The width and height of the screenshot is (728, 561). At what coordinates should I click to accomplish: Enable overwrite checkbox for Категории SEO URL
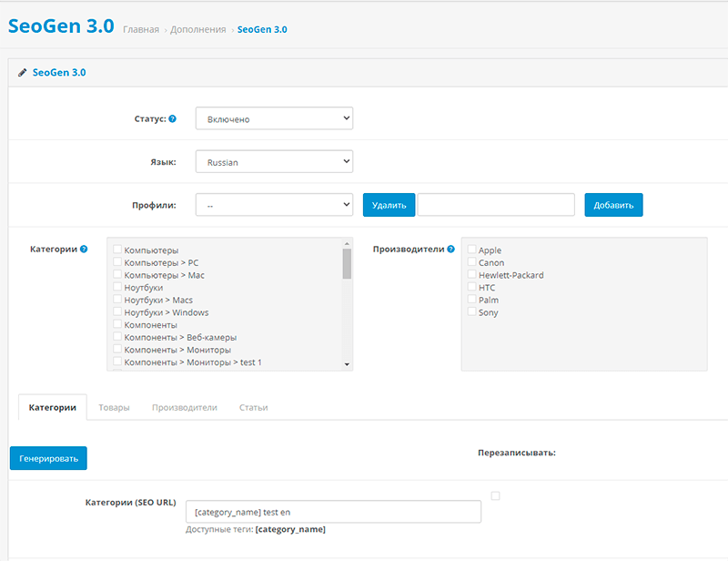pos(495,496)
